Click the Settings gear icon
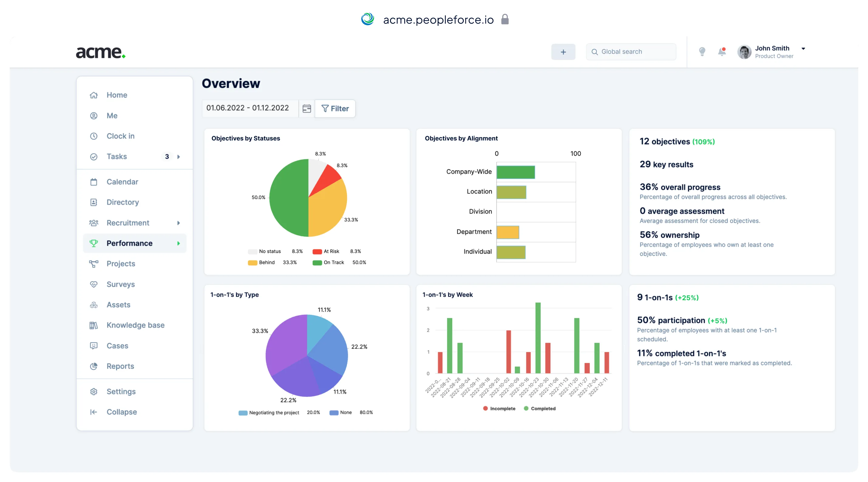The width and height of the screenshot is (868, 482). pyautogui.click(x=94, y=391)
